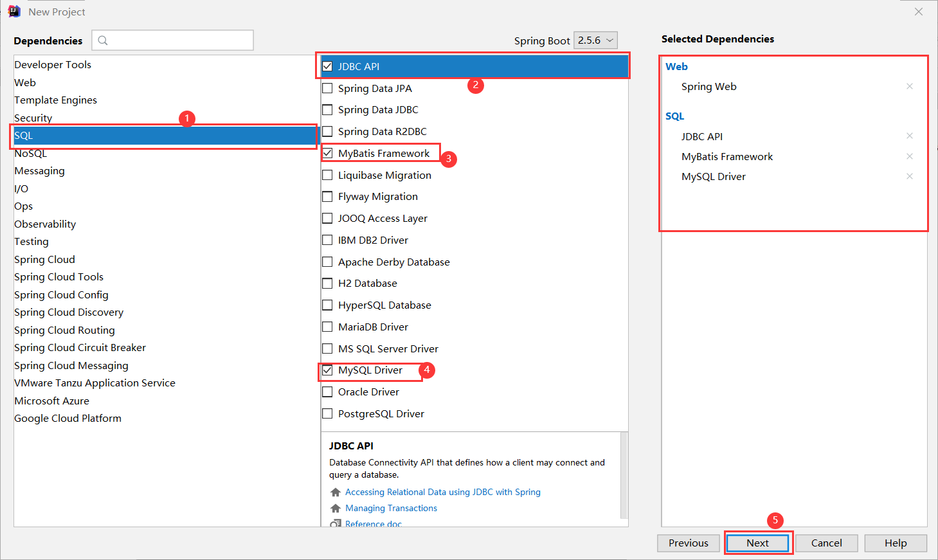The height and width of the screenshot is (560, 938).
Task: Click the search magnifier icon
Action: click(103, 41)
